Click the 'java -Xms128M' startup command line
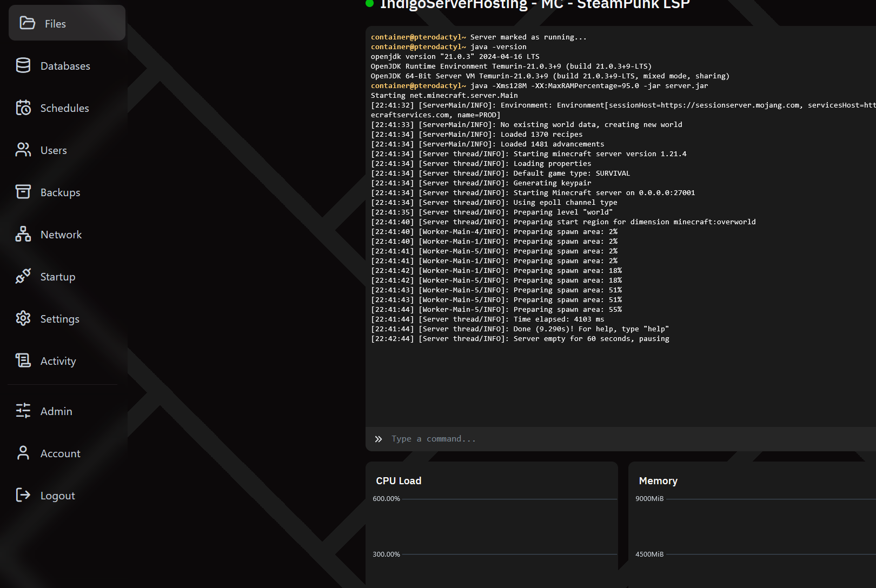The height and width of the screenshot is (588, 876). coord(539,85)
